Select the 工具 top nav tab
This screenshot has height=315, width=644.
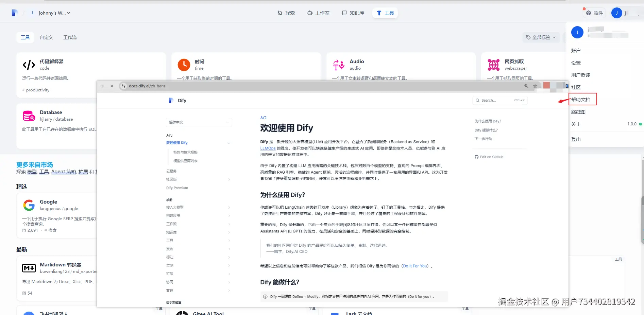(x=385, y=13)
